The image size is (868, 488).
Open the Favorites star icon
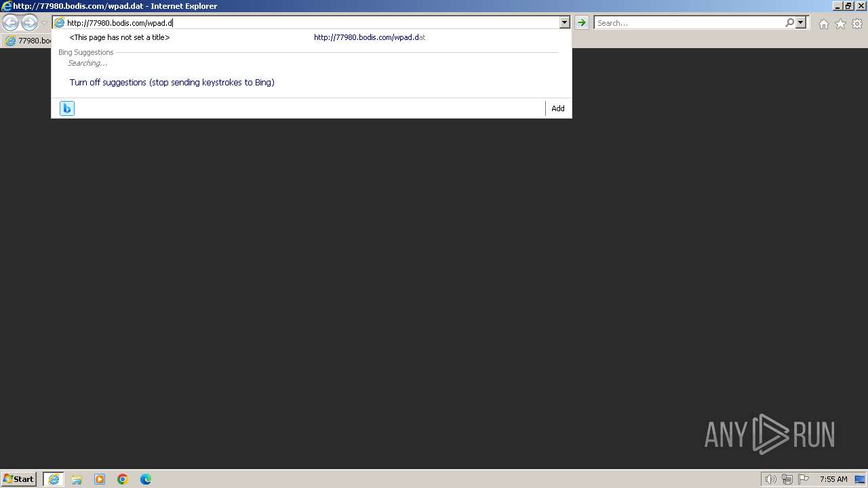click(840, 24)
